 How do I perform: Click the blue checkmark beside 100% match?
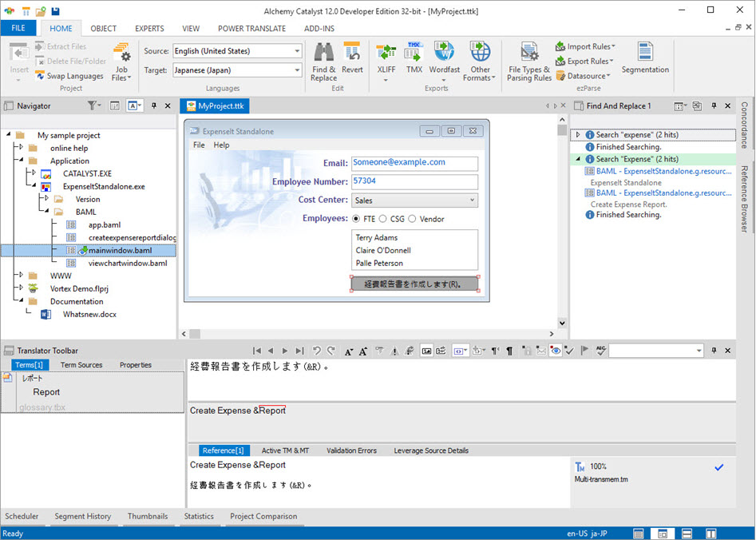718,467
